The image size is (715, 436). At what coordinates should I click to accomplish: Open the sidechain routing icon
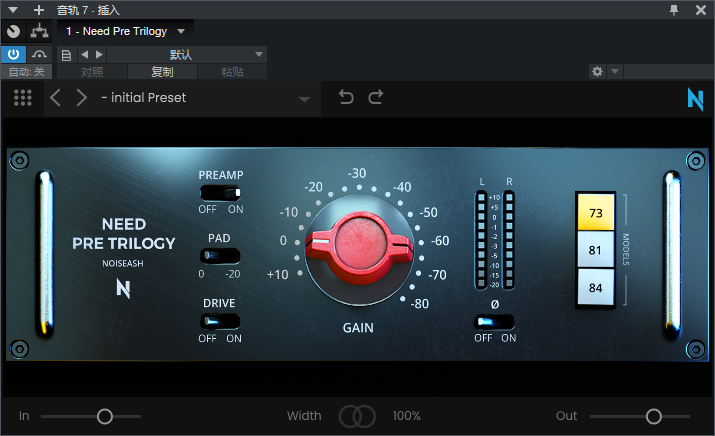(x=40, y=31)
